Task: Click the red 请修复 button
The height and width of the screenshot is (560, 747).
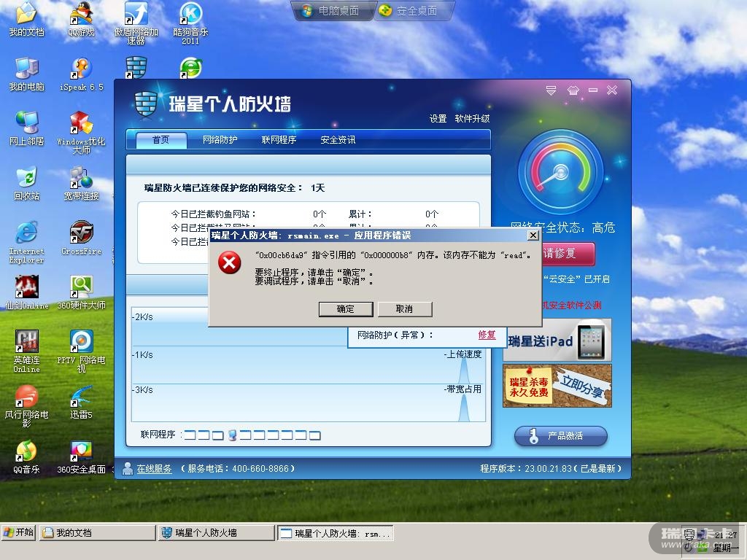Action: (568, 253)
